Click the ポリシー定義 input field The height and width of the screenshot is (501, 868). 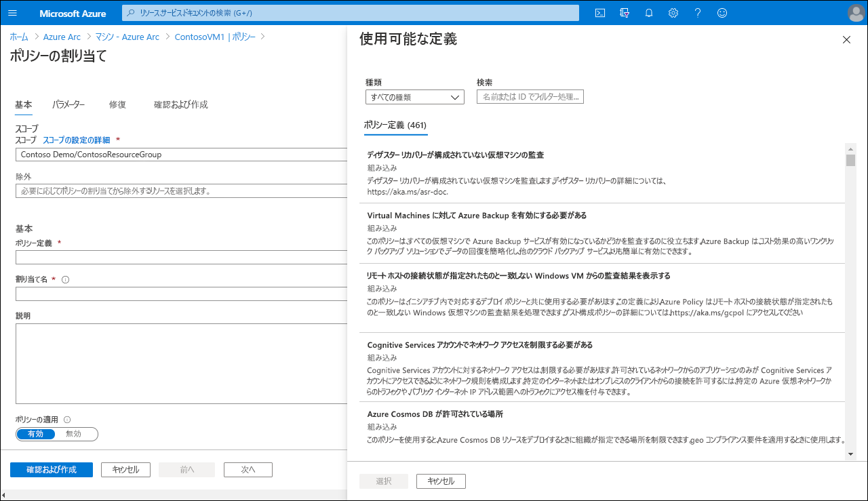[181, 257]
